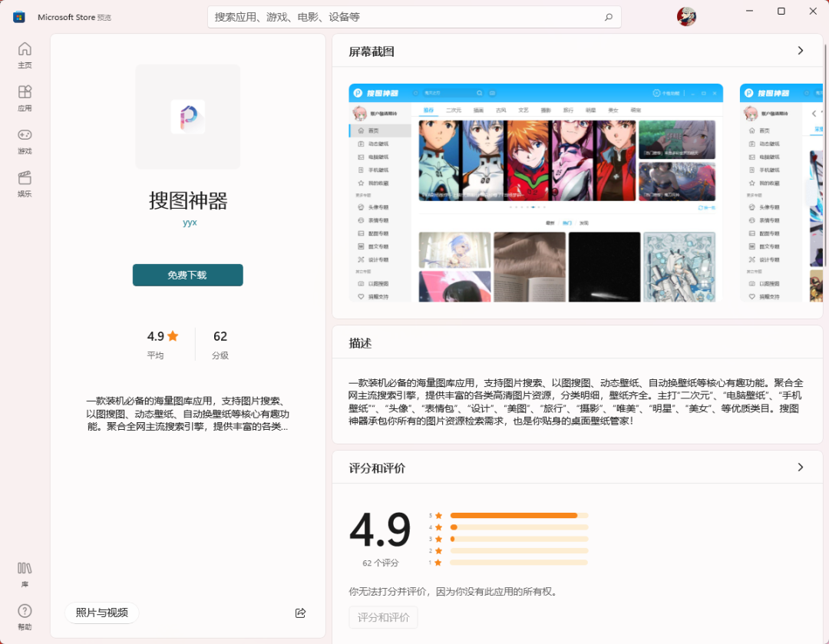Close the Microsoft Store window
The height and width of the screenshot is (644, 829).
pos(813,11)
